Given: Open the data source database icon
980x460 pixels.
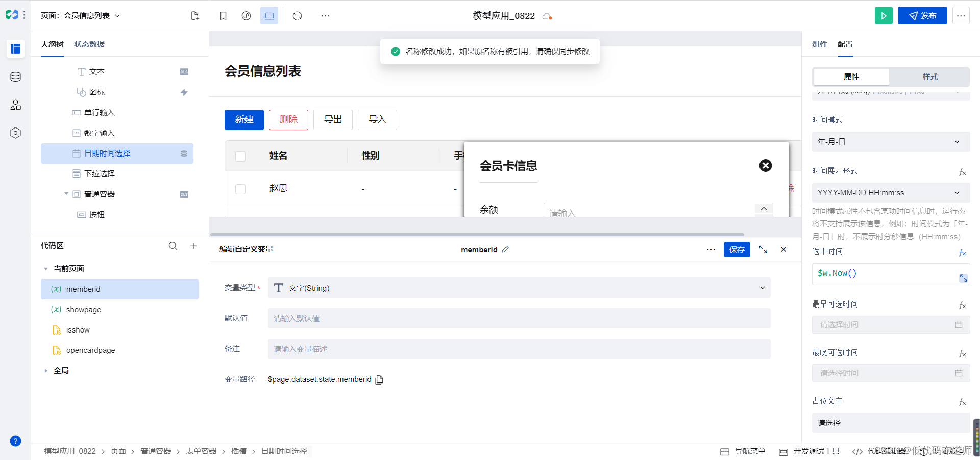Looking at the screenshot, I should [x=16, y=77].
